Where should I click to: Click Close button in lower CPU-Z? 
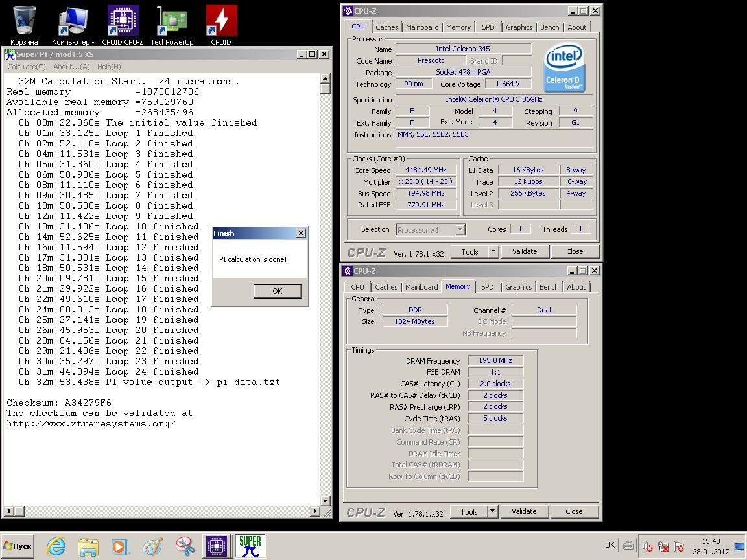click(574, 511)
